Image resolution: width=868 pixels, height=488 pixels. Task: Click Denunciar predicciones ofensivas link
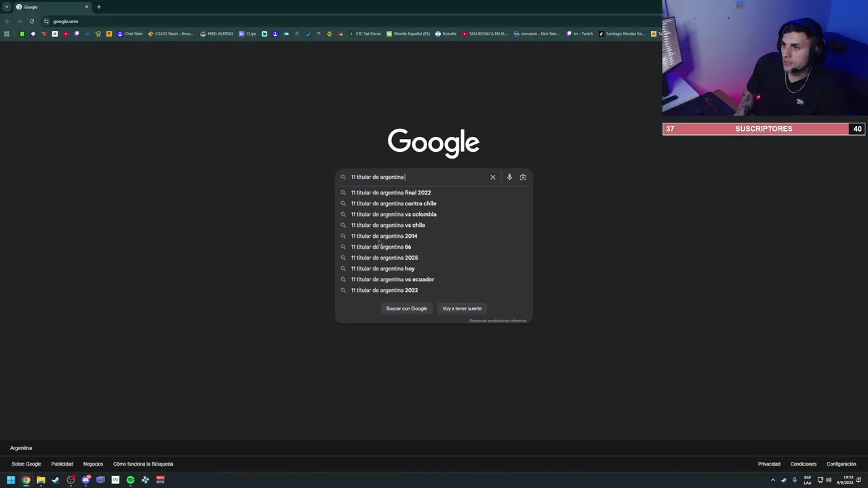(x=498, y=321)
